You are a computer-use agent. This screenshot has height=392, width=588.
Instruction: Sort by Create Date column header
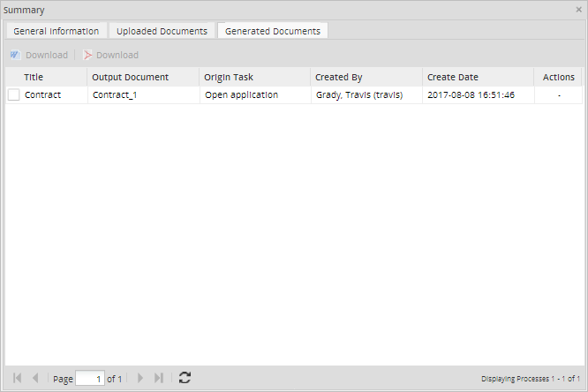click(452, 77)
